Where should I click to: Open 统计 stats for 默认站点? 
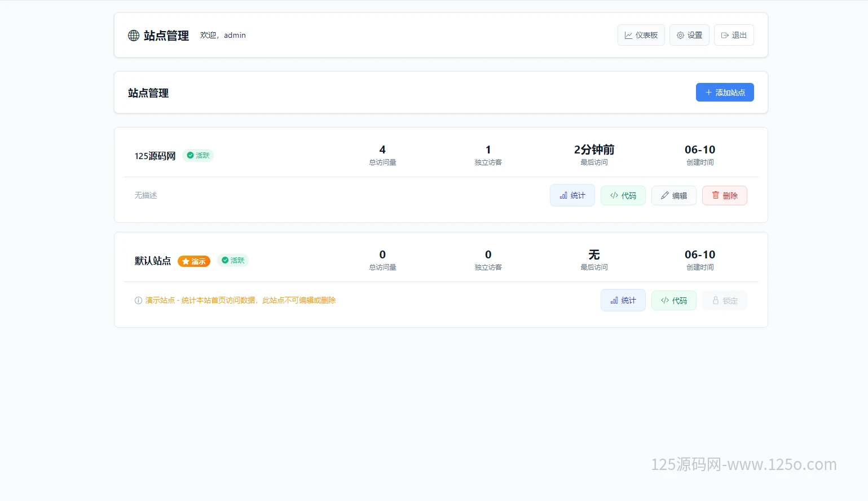click(x=623, y=300)
